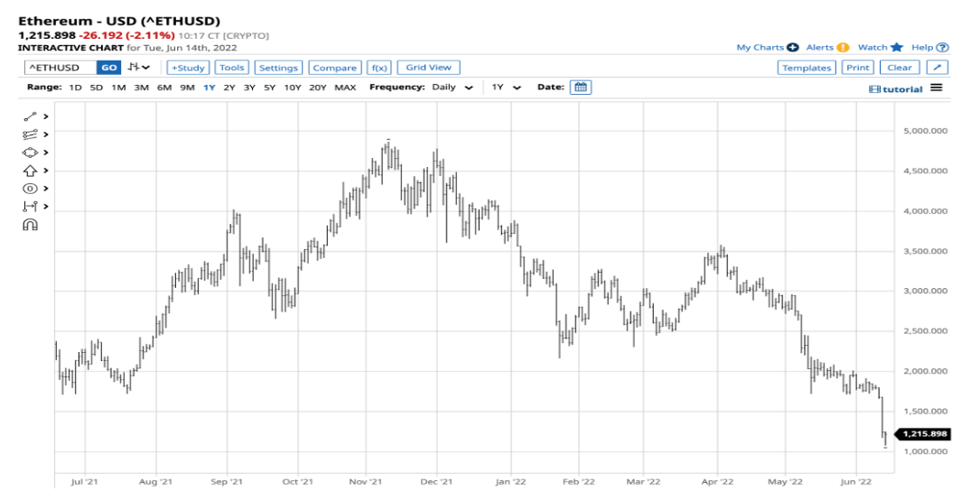
Task: Select the 5Y range
Action: [269, 88]
